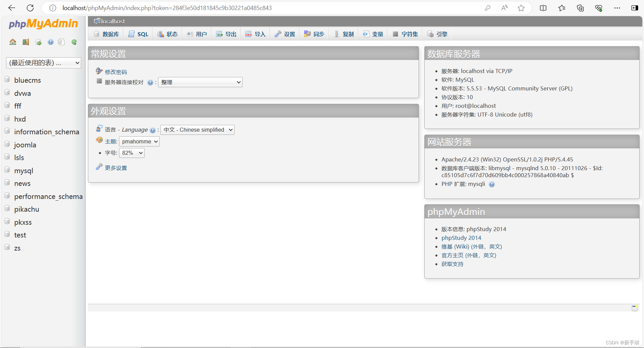Open the 用户 tab

click(x=197, y=34)
